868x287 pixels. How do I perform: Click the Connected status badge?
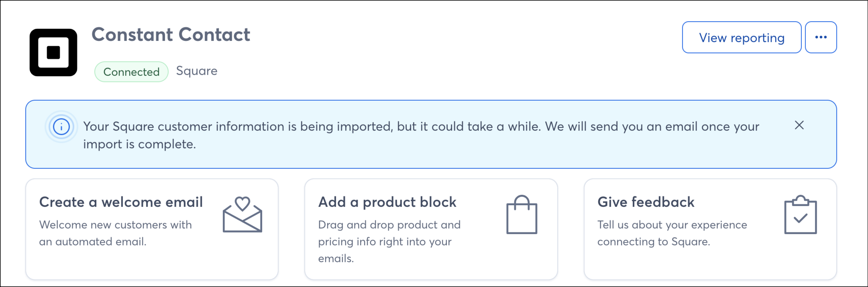[x=131, y=72]
